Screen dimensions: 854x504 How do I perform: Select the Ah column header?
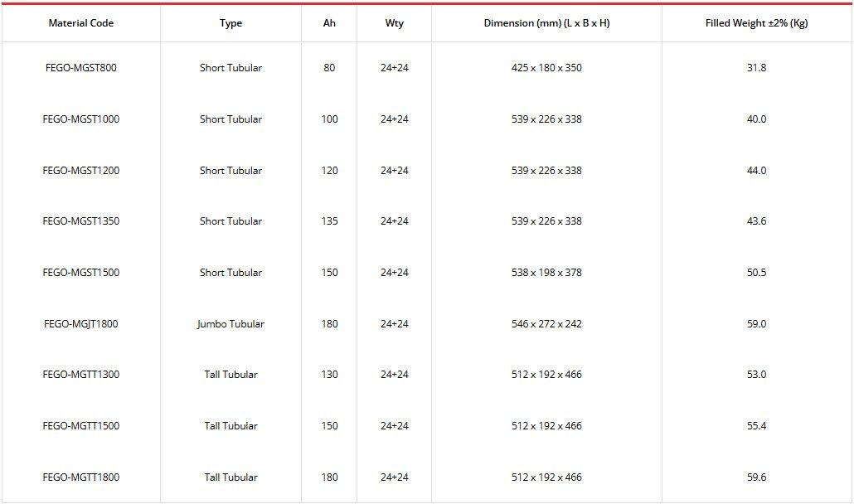tap(329, 23)
